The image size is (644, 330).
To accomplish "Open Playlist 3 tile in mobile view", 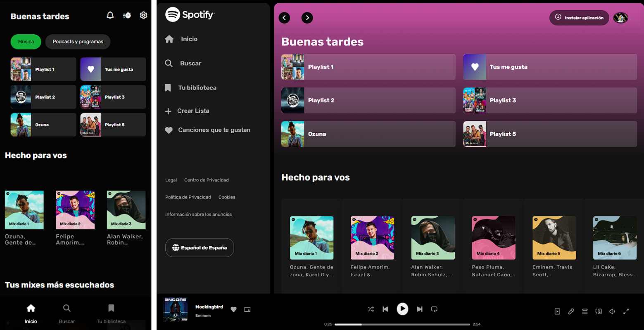I will (113, 97).
